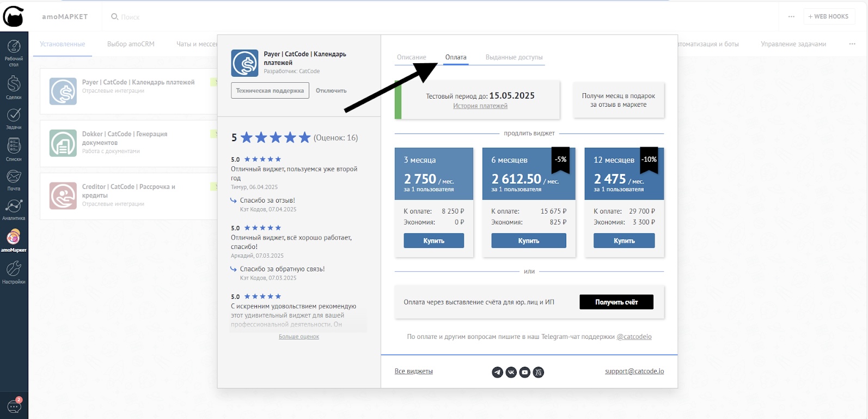Open Почта mail section
Image resolution: width=868 pixels, height=419 pixels.
tap(14, 180)
